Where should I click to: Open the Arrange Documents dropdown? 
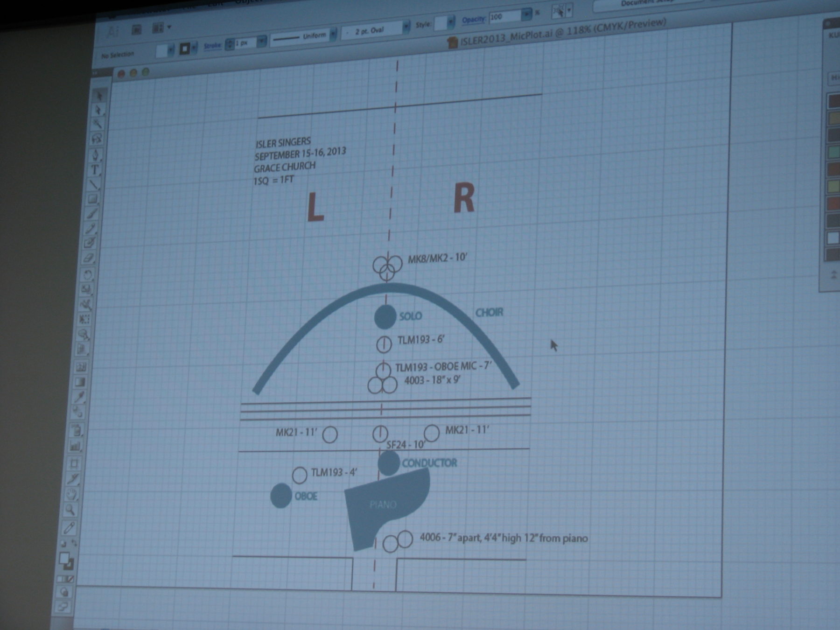click(x=161, y=28)
